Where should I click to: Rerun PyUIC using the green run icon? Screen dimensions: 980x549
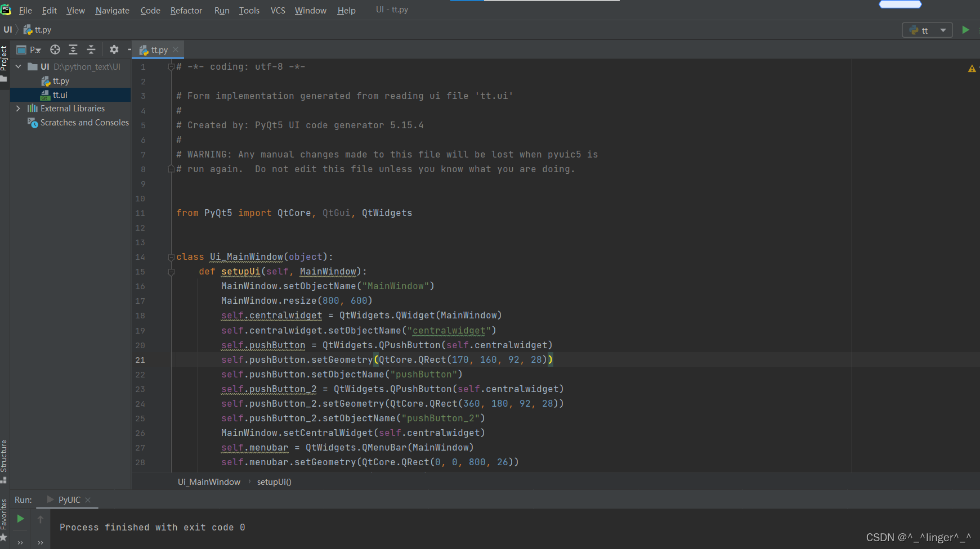point(20,519)
